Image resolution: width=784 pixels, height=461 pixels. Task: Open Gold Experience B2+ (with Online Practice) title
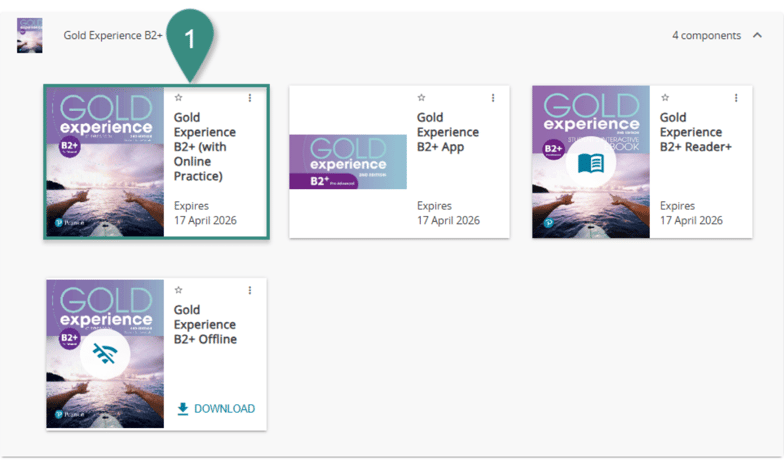(204, 146)
